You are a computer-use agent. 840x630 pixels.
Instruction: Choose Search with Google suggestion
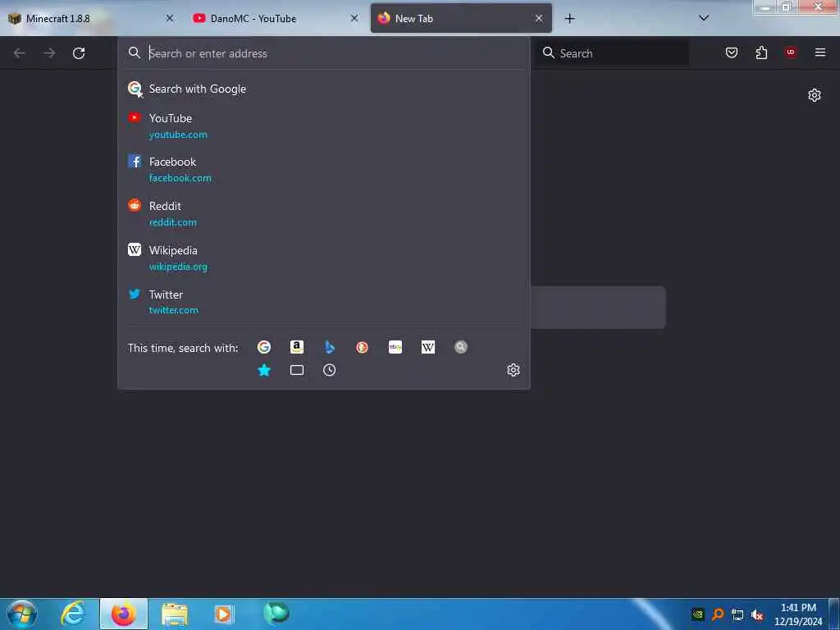click(323, 89)
